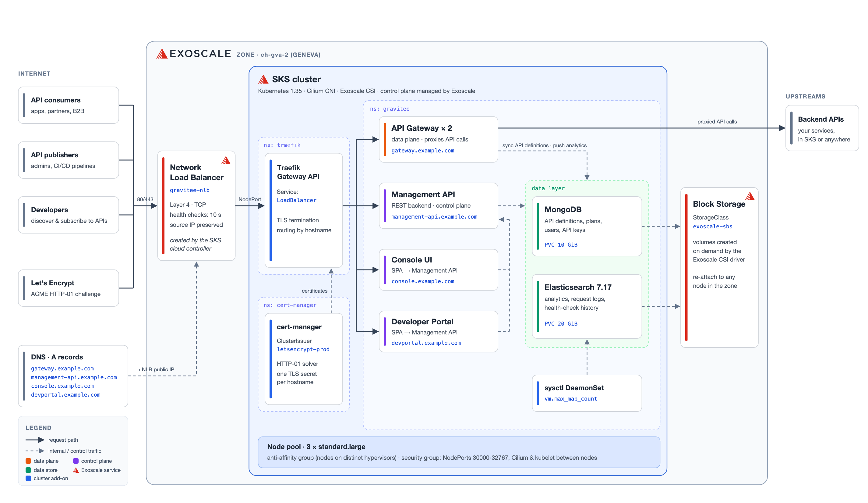The height and width of the screenshot is (503, 868).
Task: Click the Exoscale icon beside SKS cluster title
Action: [x=263, y=79]
